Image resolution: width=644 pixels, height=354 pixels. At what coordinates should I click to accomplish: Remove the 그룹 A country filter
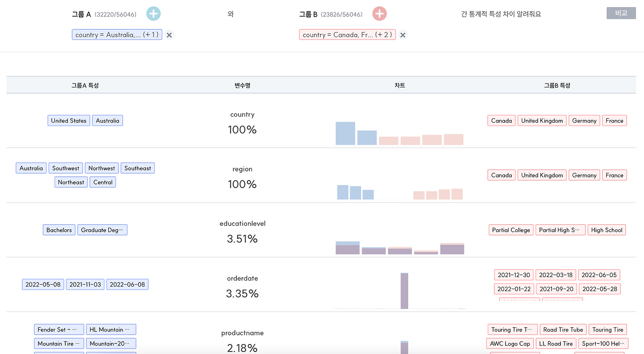[170, 35]
